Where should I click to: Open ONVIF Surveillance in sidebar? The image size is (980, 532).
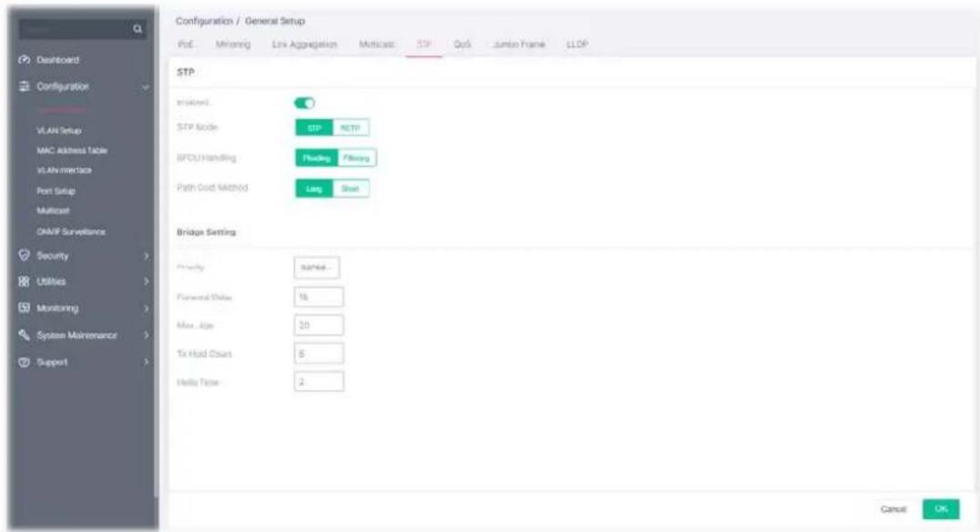(71, 232)
